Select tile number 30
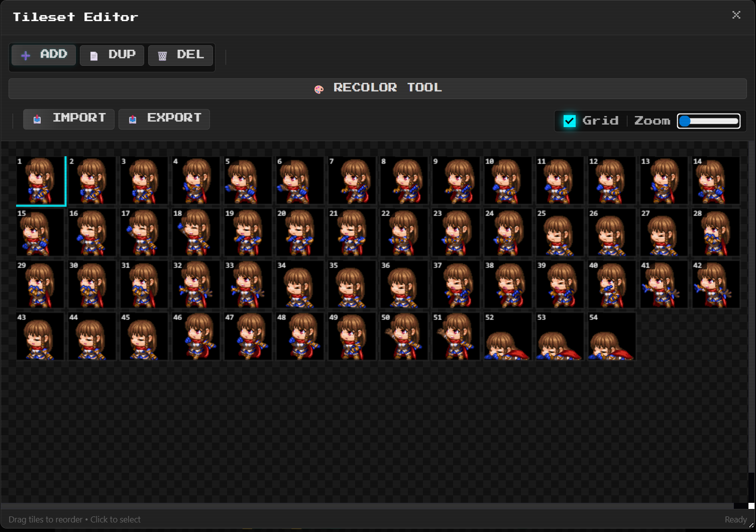Image resolution: width=756 pixels, height=532 pixels. tap(92, 285)
